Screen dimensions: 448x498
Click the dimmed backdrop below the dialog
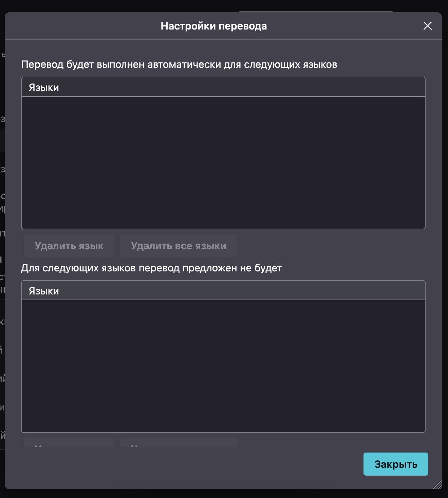224,494
